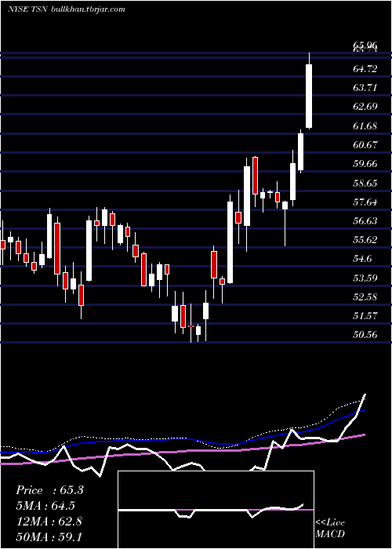Click the 58.65 price axis label
This screenshot has height=549, width=392.
365,183
